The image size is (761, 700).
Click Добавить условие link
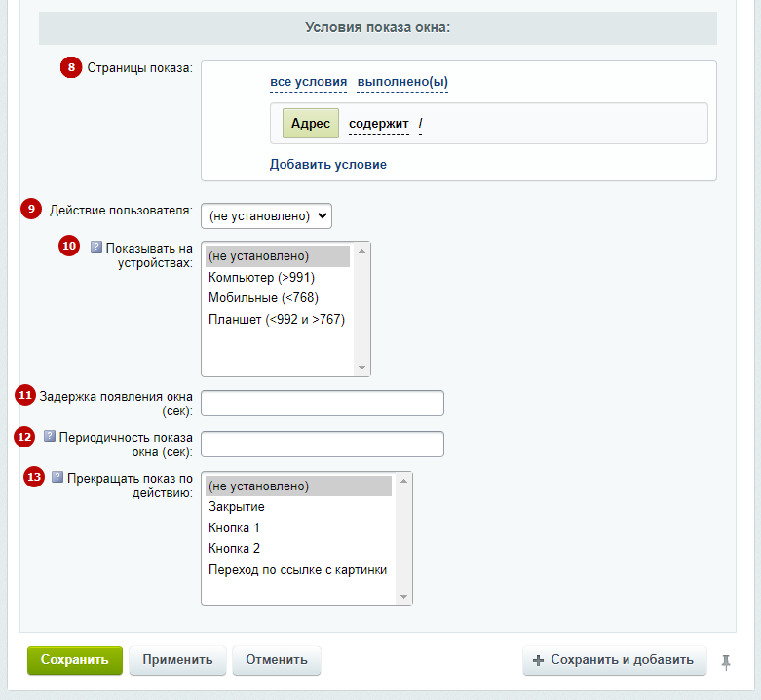pyautogui.click(x=328, y=165)
